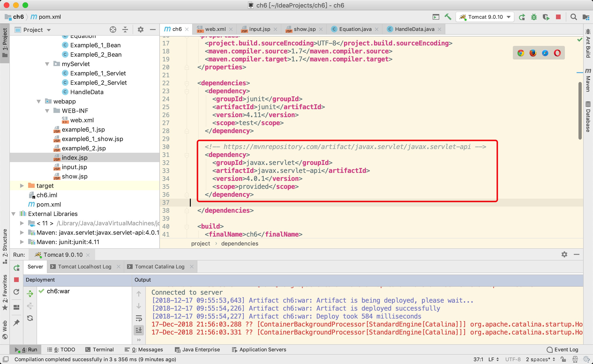The image size is (593, 364).
Task: Open Tomcat Catalina Log tab
Action: click(x=159, y=267)
